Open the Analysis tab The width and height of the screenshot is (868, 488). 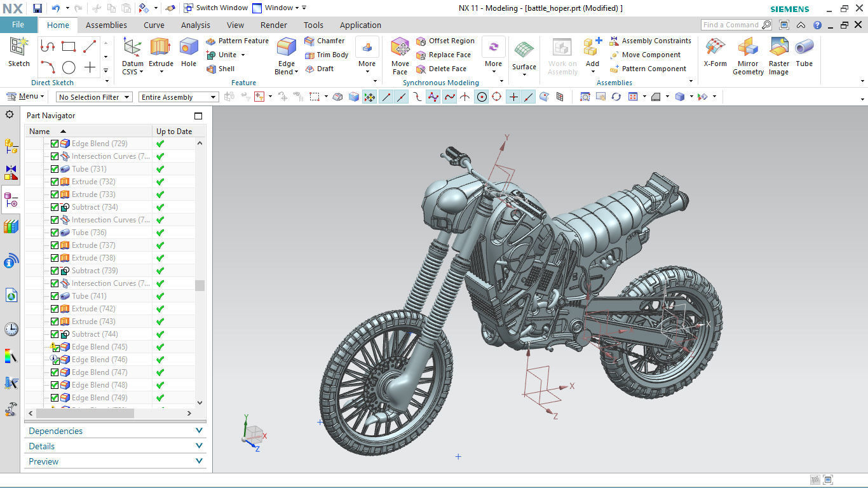coord(196,25)
